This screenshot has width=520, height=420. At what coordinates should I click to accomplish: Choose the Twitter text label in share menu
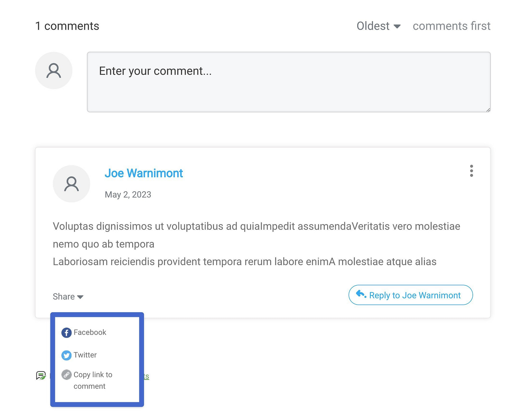pos(85,355)
